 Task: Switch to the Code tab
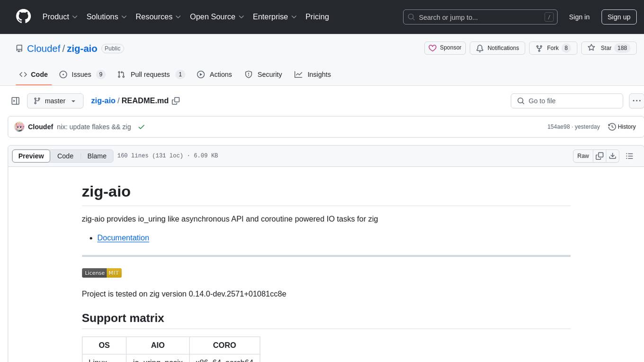point(34,74)
